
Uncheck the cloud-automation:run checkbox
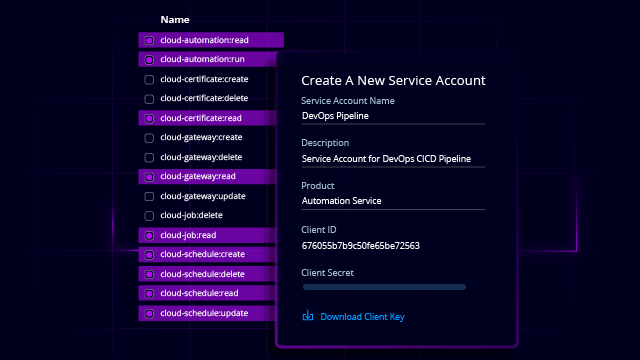[x=149, y=60]
